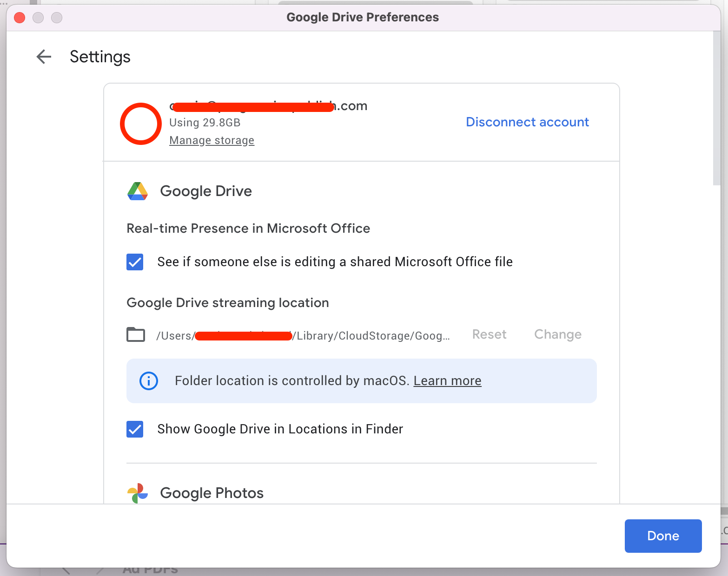This screenshot has width=728, height=576.
Task: Click the Settings page title
Action: [x=100, y=57]
